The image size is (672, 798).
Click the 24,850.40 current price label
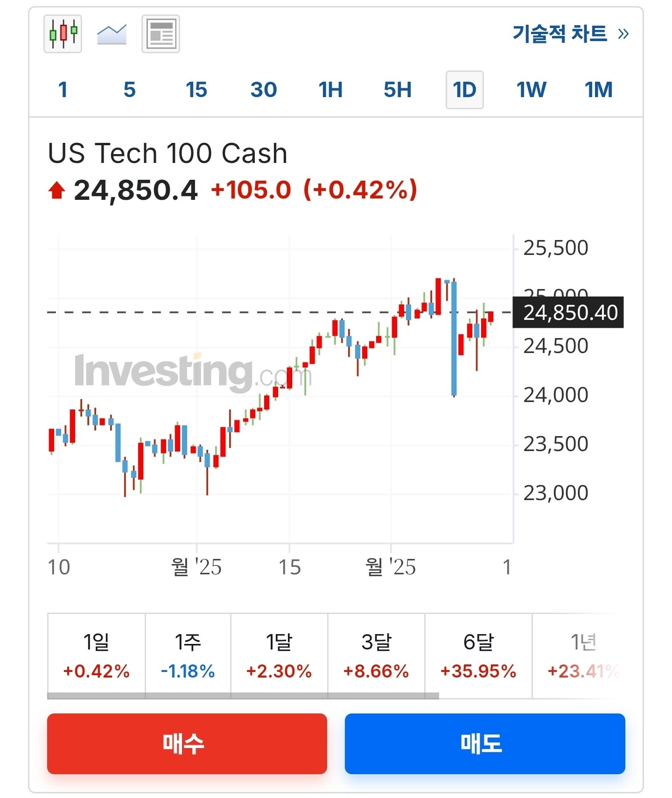tap(568, 312)
